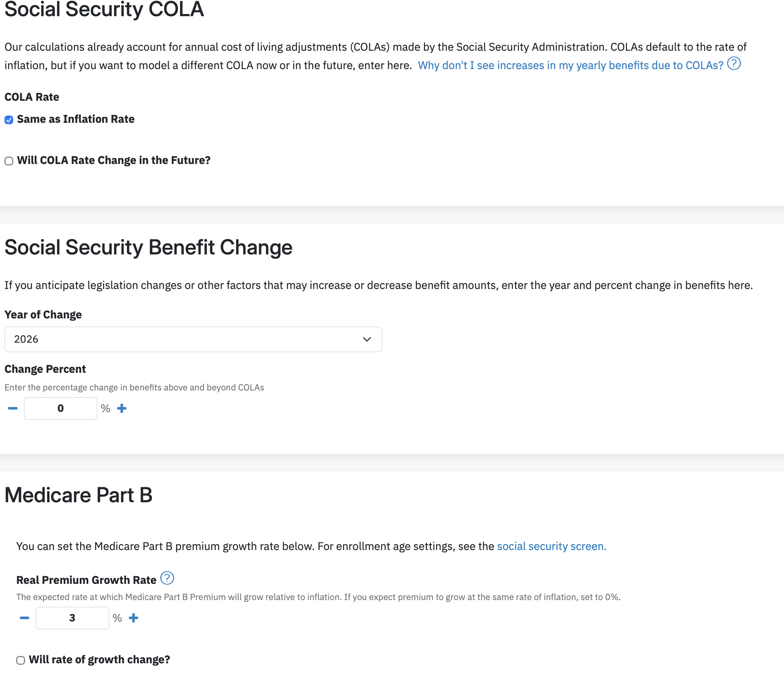Decrease Real Premium Growth Rate with minus icon
The width and height of the screenshot is (784, 678).
[24, 618]
